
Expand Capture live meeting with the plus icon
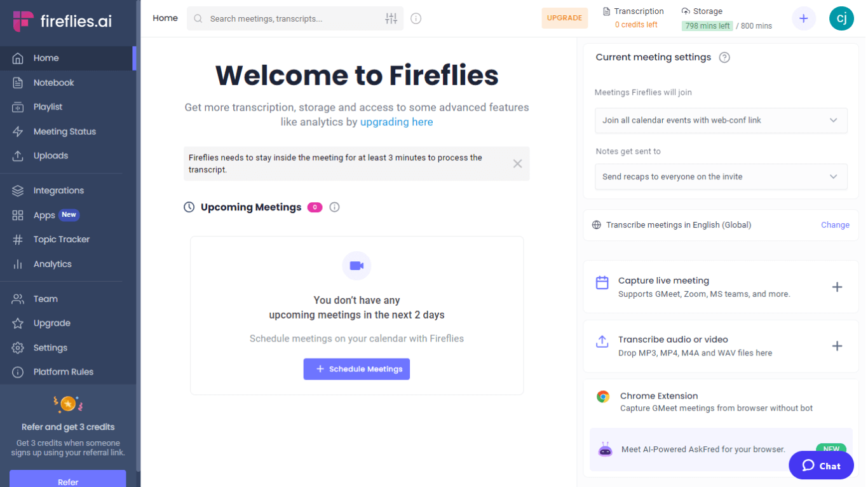point(837,287)
